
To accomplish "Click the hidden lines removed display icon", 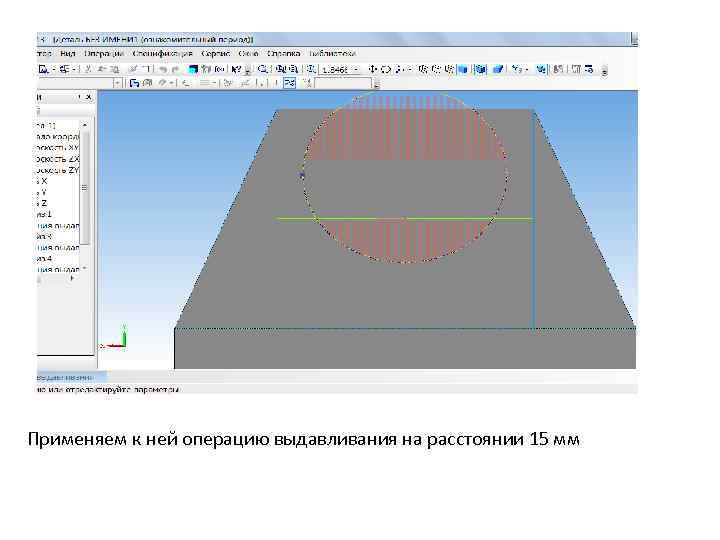I will pos(436,69).
